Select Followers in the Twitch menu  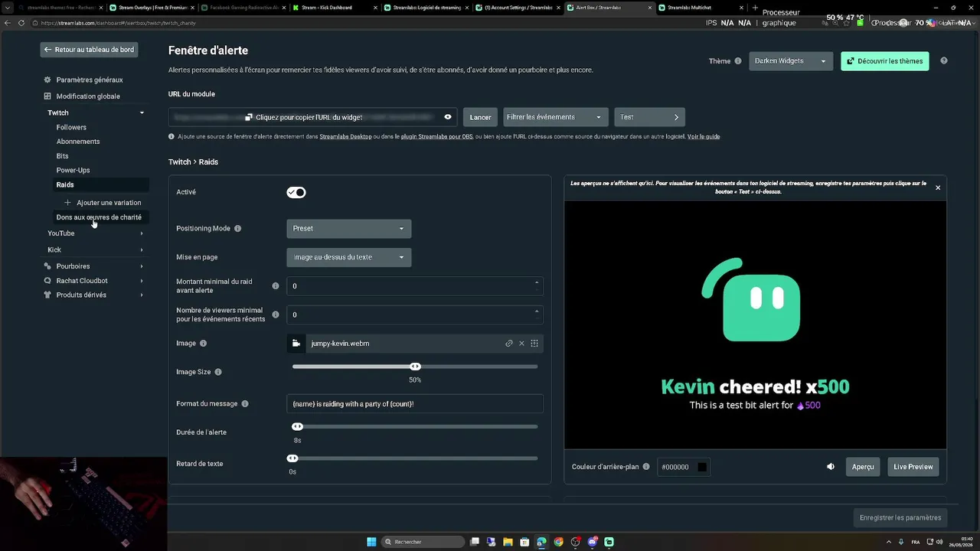[x=71, y=128]
